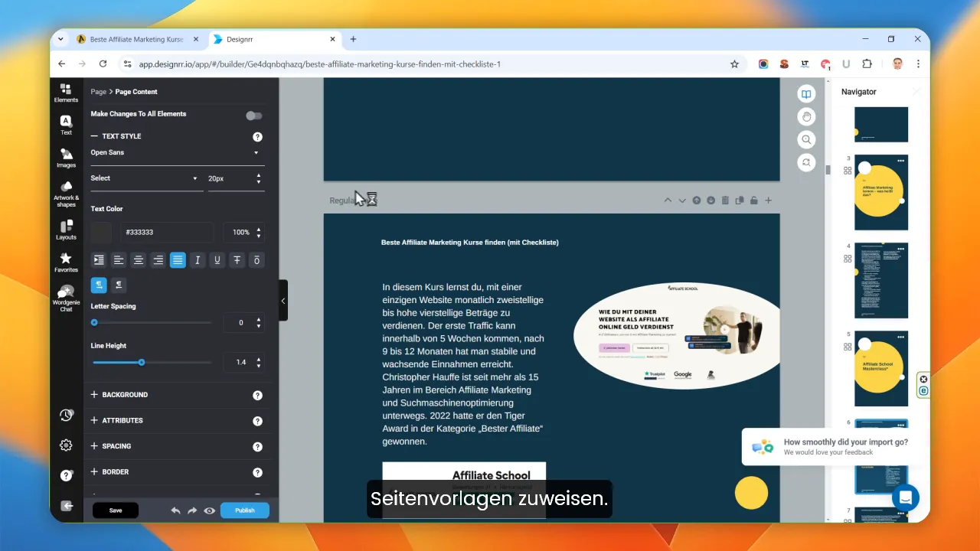The height and width of the screenshot is (551, 980).
Task: Collapse the TEXT STYLE section
Action: coord(116,136)
